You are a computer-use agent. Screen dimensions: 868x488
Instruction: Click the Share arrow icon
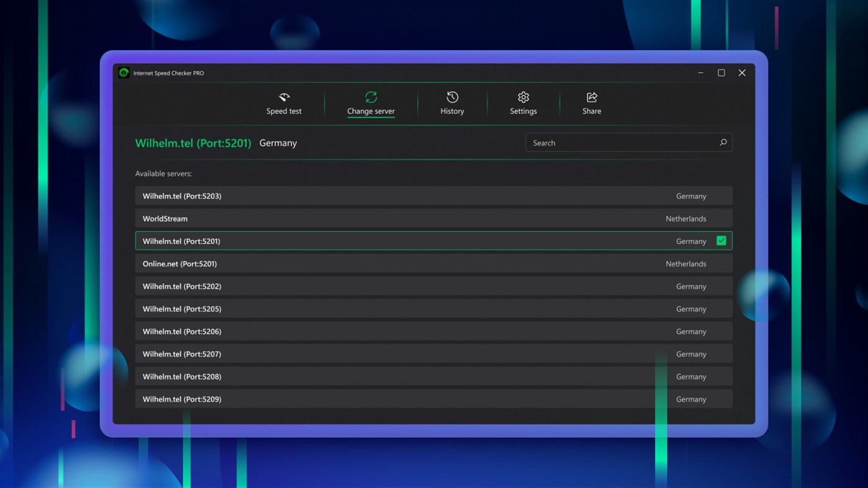(592, 97)
